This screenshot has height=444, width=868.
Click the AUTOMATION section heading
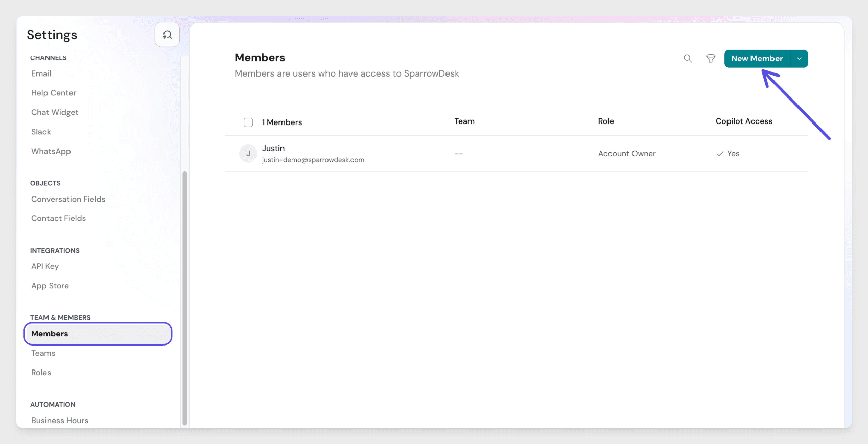[x=53, y=405]
